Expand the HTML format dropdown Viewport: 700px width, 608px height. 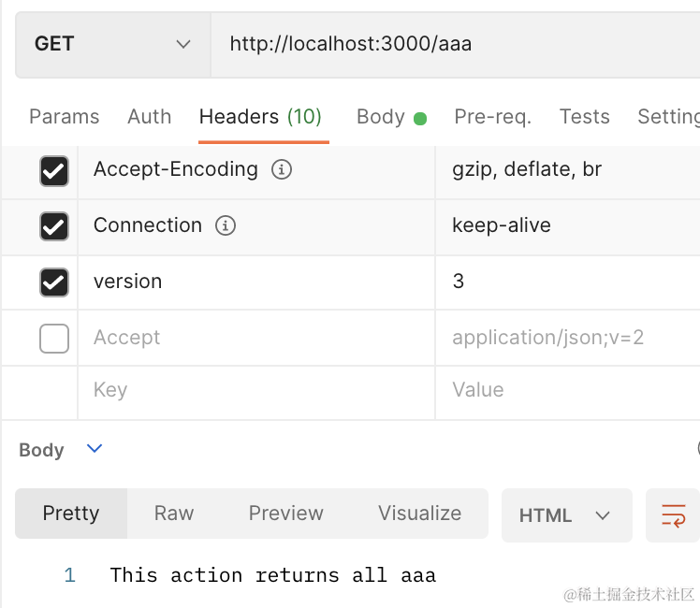[x=565, y=515]
